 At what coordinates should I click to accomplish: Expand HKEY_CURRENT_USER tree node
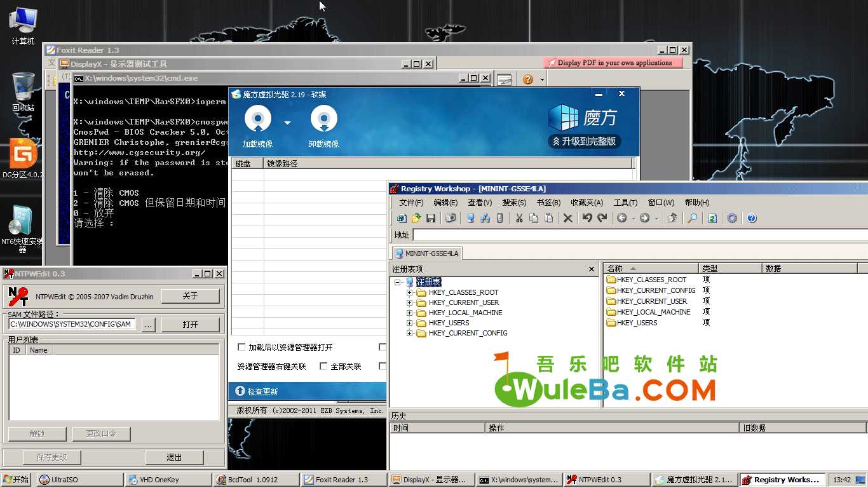click(x=410, y=302)
